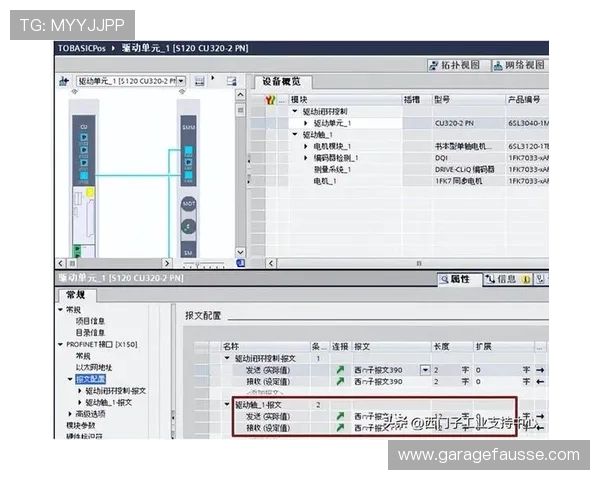Screen dimensions: 600x480
Task: Click the green link arrow in first 发送 (实际值) row
Action: coord(340,370)
